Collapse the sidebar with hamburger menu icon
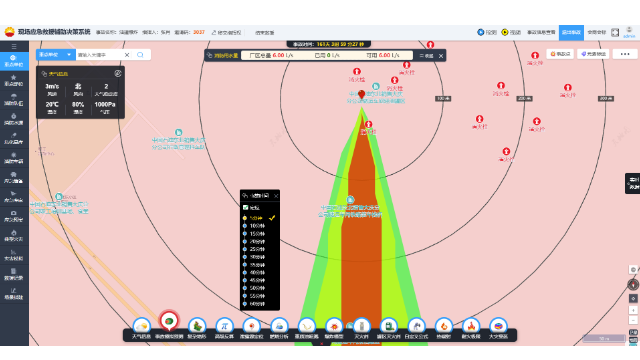The height and width of the screenshot is (360, 640). (x=14, y=46)
